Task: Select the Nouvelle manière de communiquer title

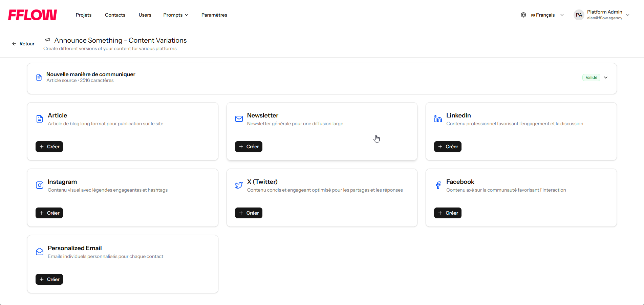Action: coord(91,74)
